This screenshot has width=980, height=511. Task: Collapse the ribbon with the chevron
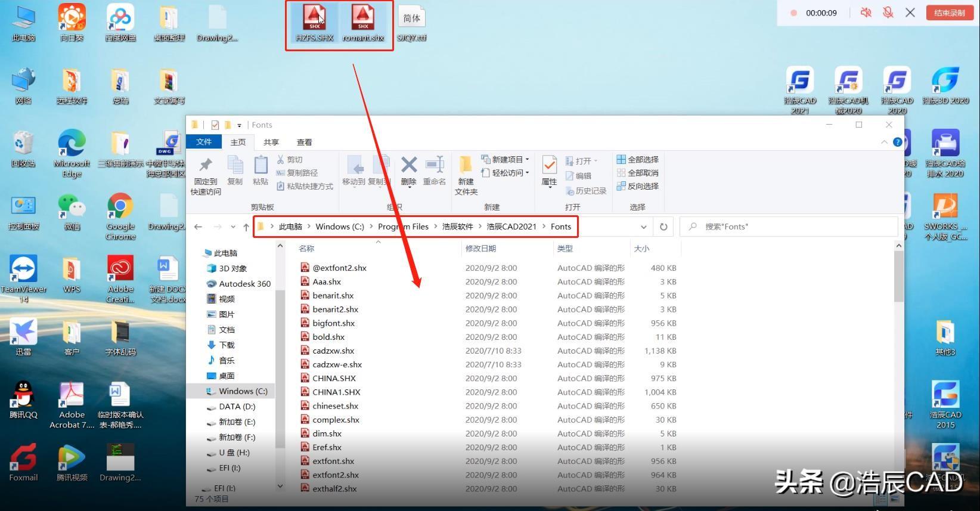tap(884, 142)
